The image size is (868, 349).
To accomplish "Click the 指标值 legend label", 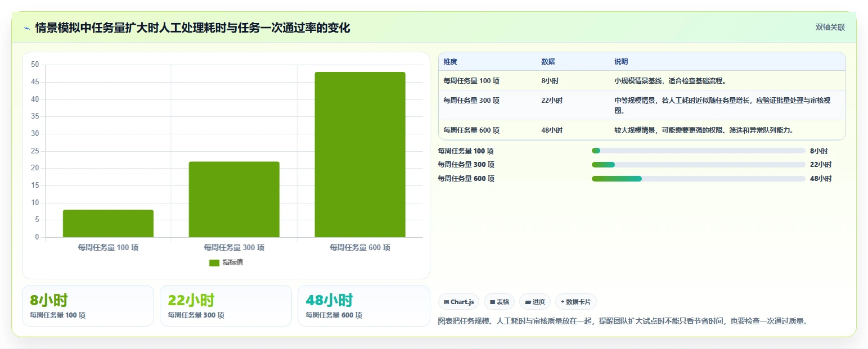I will 233,262.
